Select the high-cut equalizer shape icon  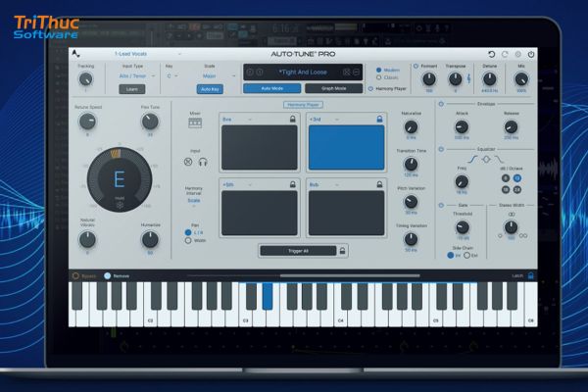pos(499,160)
